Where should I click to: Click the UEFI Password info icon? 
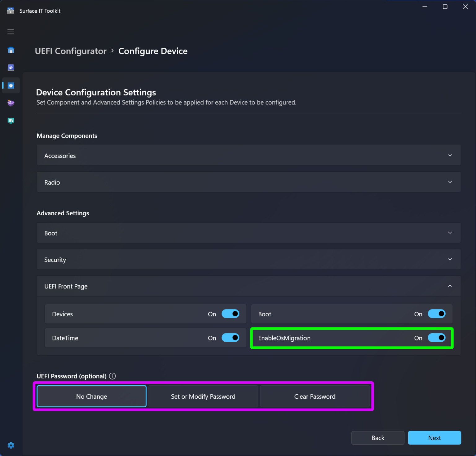pyautogui.click(x=112, y=376)
